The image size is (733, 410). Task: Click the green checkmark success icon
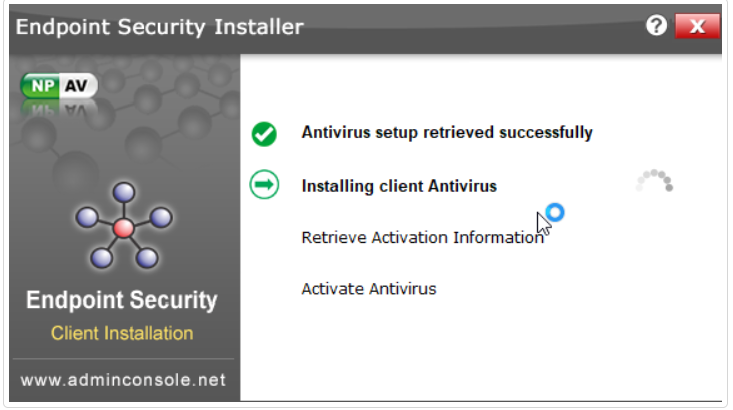(264, 133)
